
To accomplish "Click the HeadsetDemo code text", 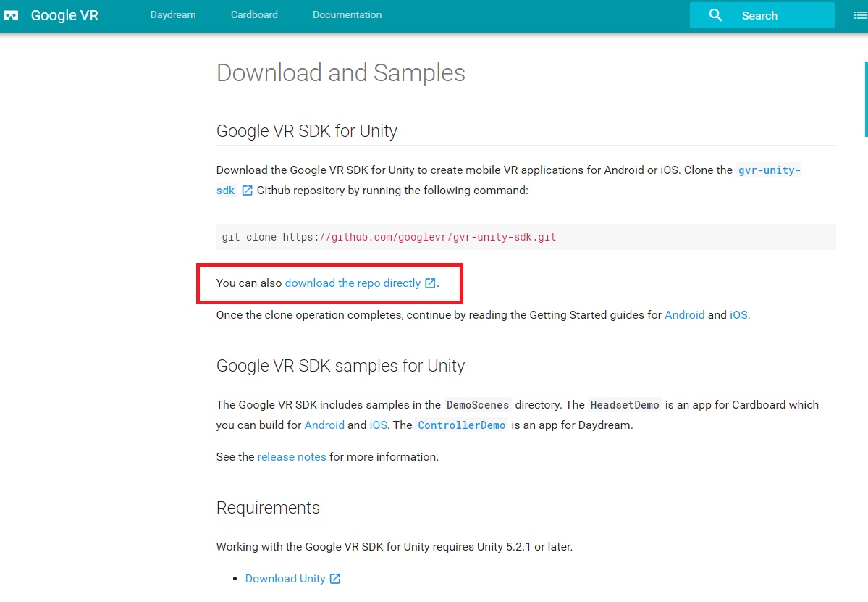I will [625, 405].
